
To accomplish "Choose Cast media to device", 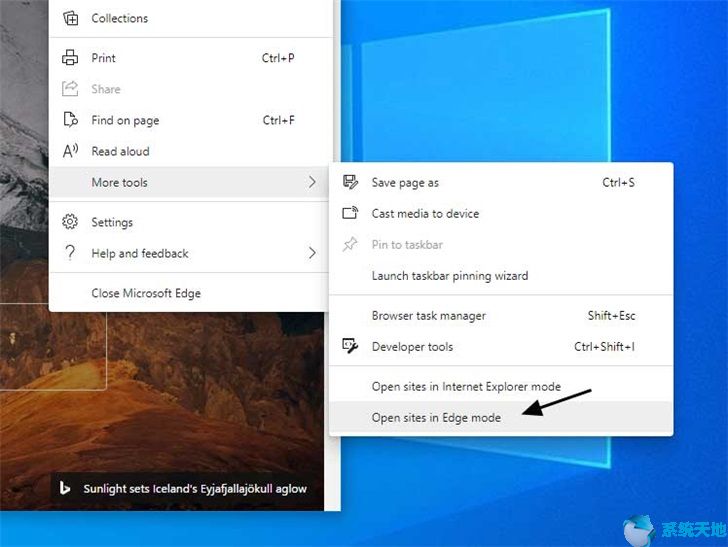I will coord(501,213).
